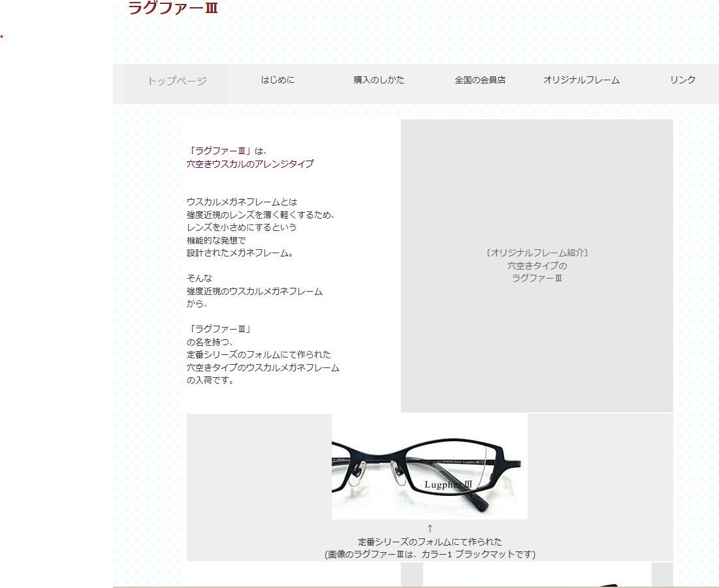This screenshot has width=719, height=588.
Task: Click the ラグファーⅢ site title
Action: (x=172, y=8)
